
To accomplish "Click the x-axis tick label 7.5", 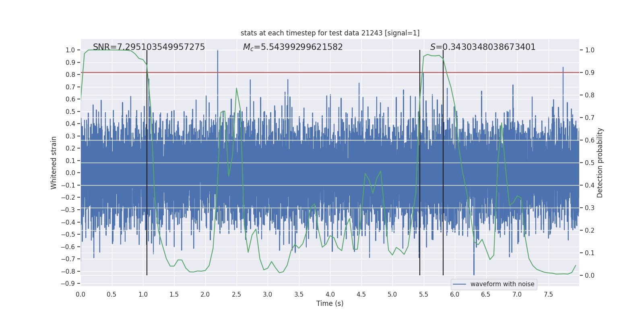I will (x=548, y=294).
